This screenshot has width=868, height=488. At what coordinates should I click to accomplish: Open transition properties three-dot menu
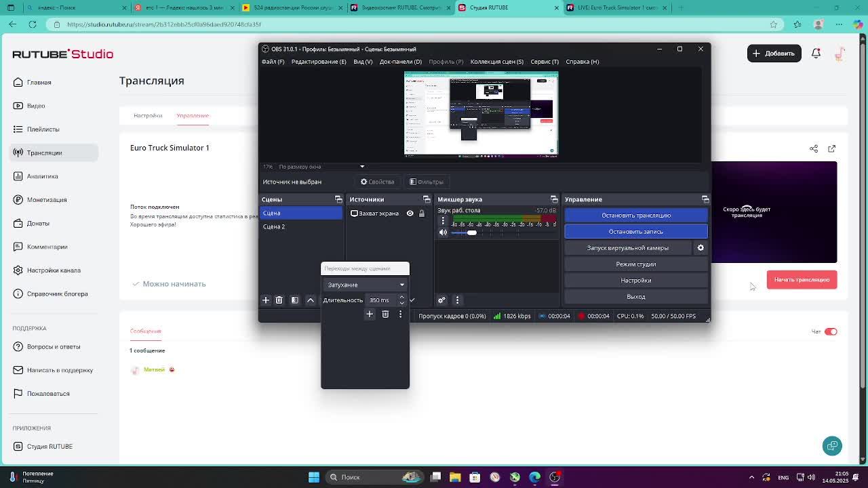(400, 314)
